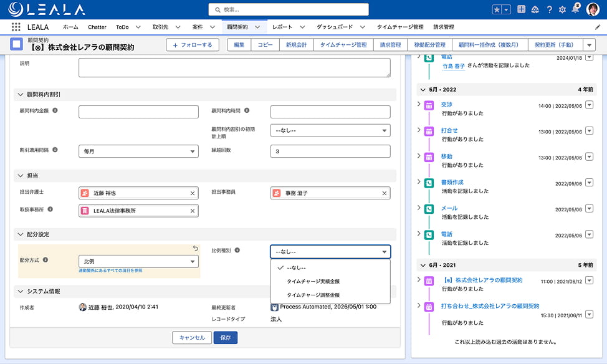Open the 請求管理 navigation tab
This screenshot has height=364, width=607.
tap(444, 27)
